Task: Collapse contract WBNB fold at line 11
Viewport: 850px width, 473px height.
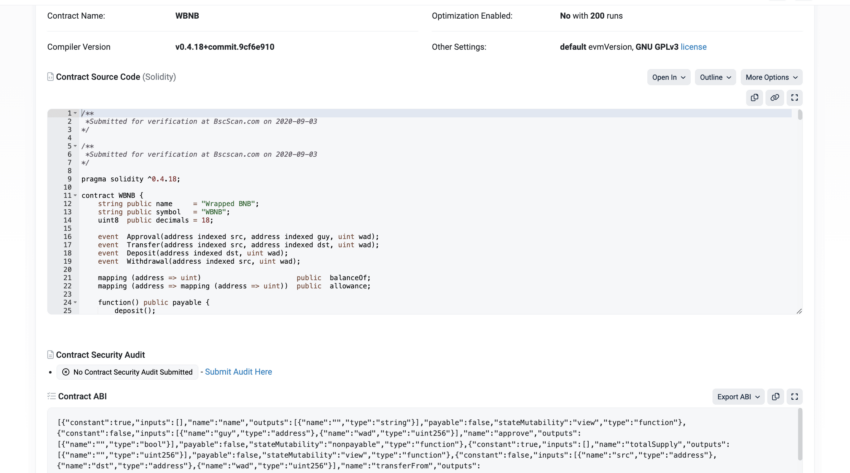Action: (75, 196)
